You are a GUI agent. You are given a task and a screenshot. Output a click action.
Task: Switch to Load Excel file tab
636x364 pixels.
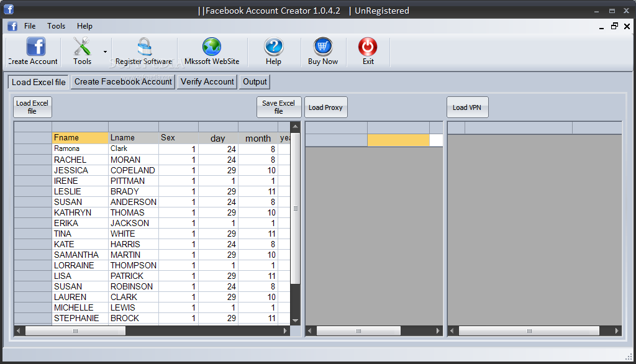(39, 82)
